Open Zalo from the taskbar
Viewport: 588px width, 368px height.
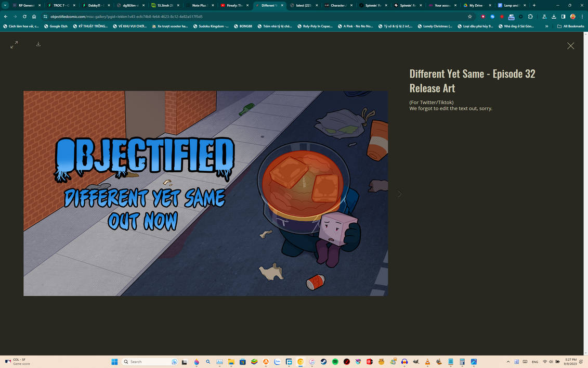277,362
